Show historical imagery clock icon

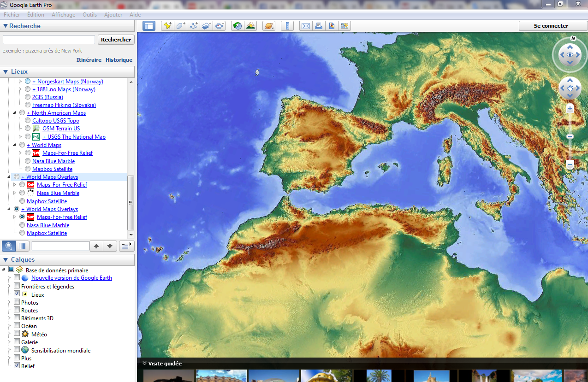coord(238,26)
